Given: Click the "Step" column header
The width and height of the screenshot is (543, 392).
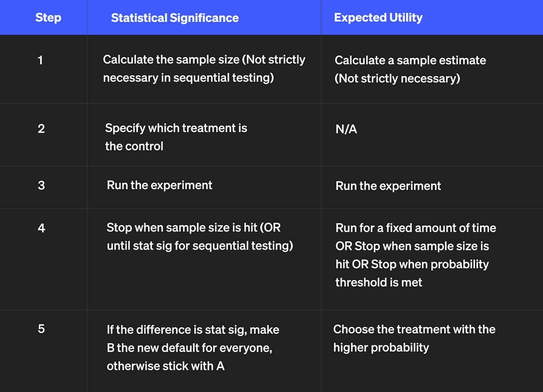Looking at the screenshot, I should (48, 18).
